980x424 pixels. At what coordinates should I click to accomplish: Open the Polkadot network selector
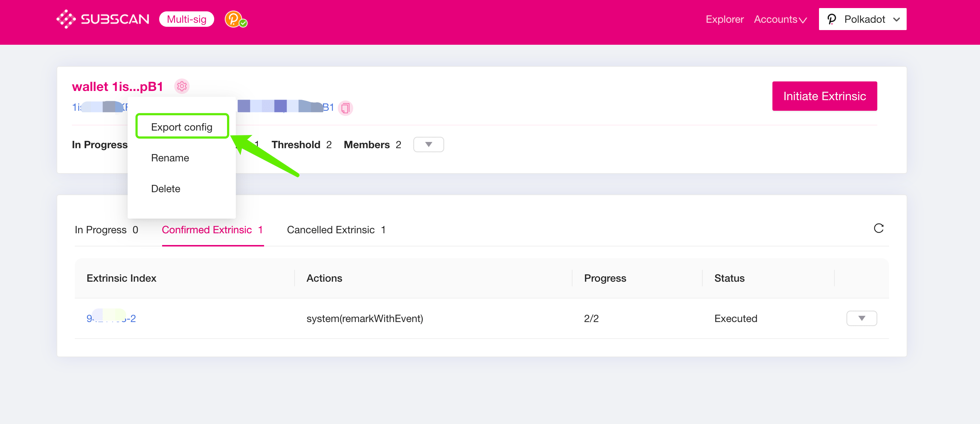[x=862, y=19]
